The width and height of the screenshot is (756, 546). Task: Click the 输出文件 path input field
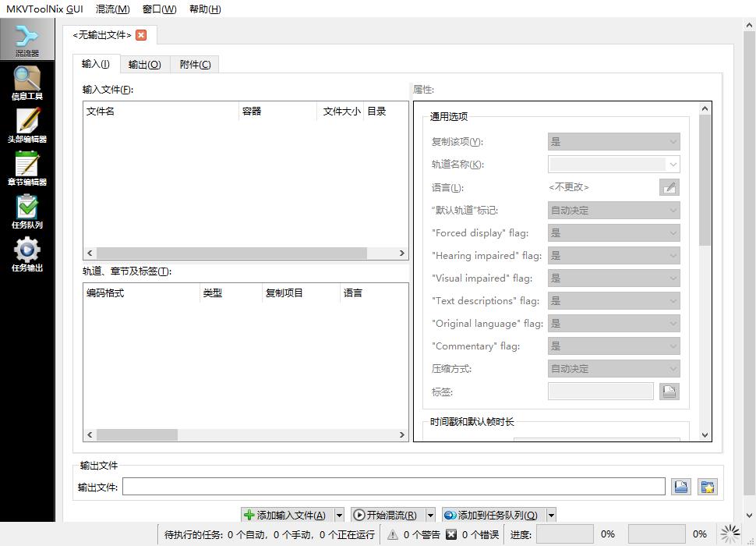[x=394, y=487]
